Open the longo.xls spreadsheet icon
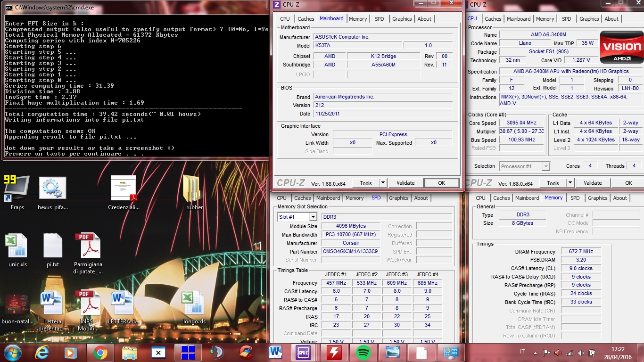The image size is (644, 362). [x=194, y=308]
